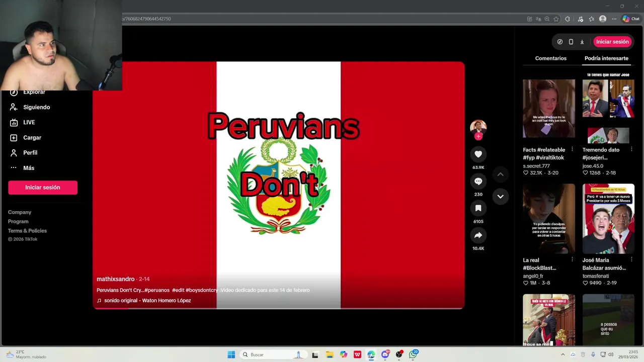
Task: Click Iniciar sesión button in left sidebar
Action: click(x=43, y=188)
